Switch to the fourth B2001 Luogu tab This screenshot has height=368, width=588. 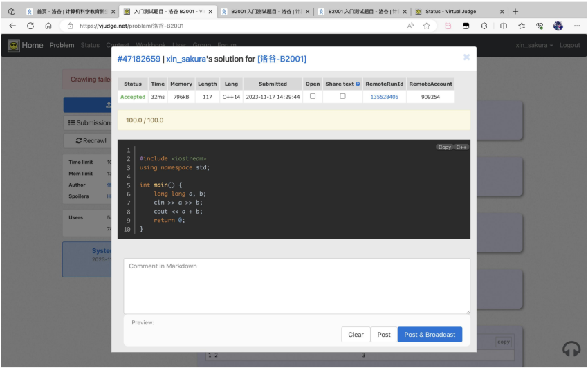tap(362, 12)
